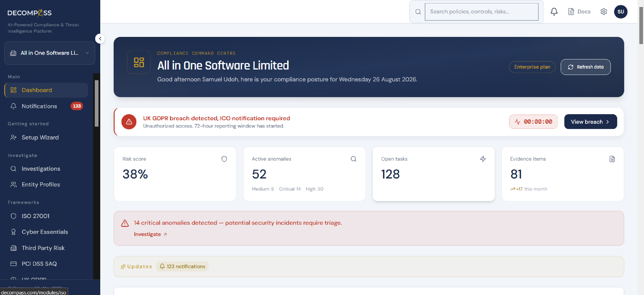Click the header bell notification icon
The image size is (644, 295).
554,12
